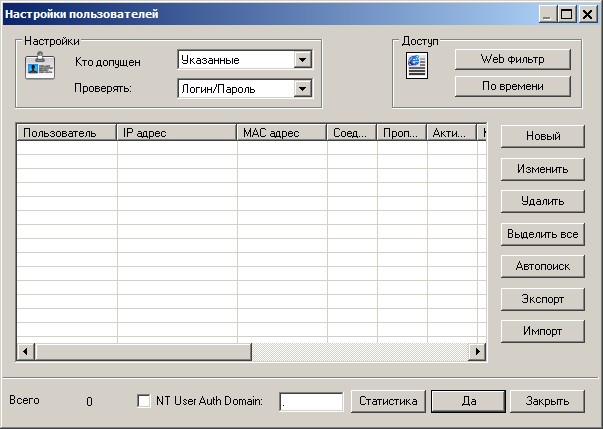The width and height of the screenshot is (603, 429).
Task: Expand the Проверять dropdown list
Action: [303, 89]
